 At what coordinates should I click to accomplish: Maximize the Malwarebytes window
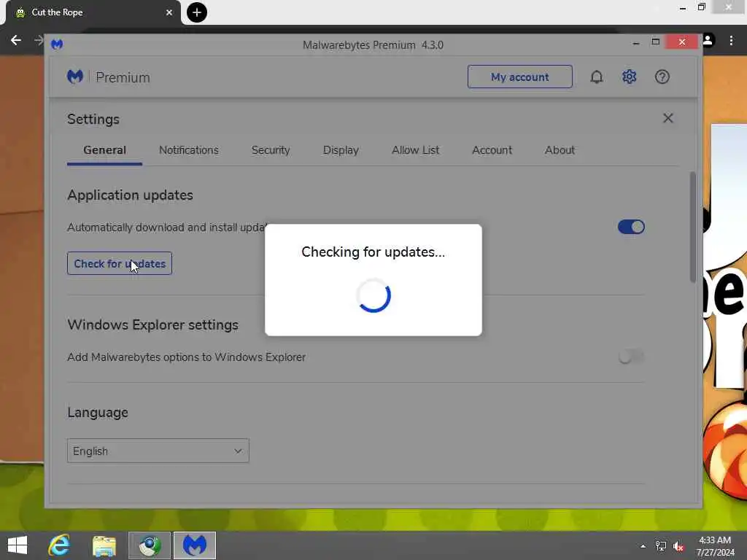point(656,42)
